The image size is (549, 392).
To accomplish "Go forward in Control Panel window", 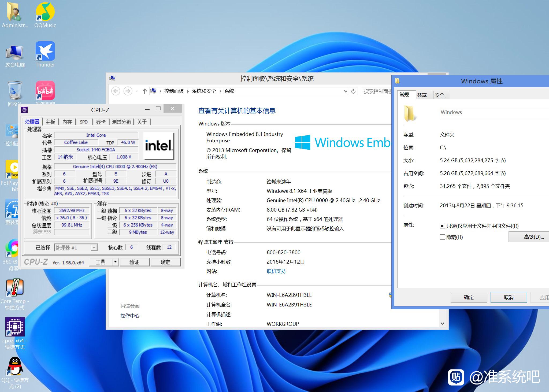I will click(128, 91).
